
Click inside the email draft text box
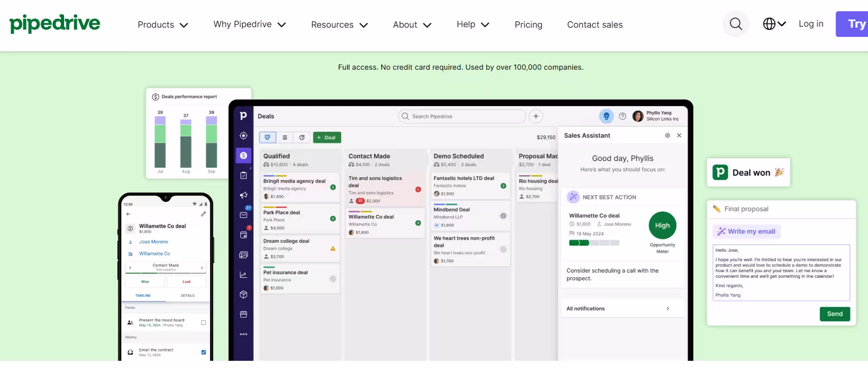[781, 273]
